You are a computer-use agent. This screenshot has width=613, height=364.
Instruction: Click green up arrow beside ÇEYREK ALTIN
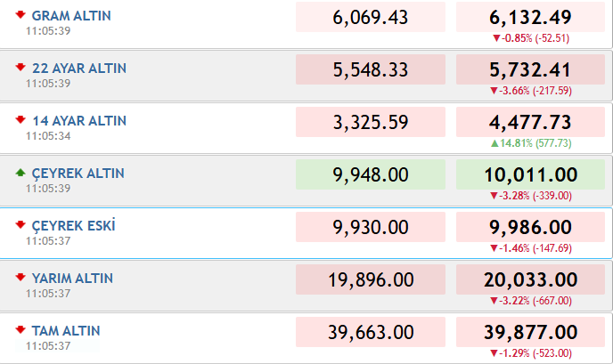[20, 173]
